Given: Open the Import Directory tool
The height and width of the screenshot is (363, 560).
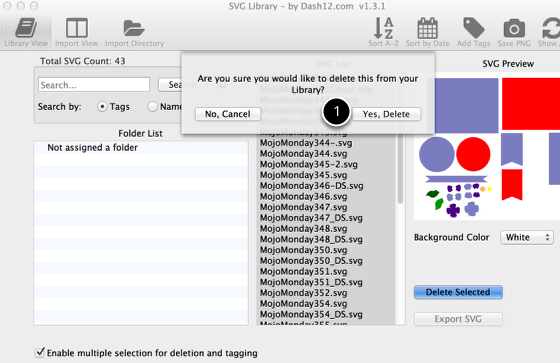Looking at the screenshot, I should [134, 33].
